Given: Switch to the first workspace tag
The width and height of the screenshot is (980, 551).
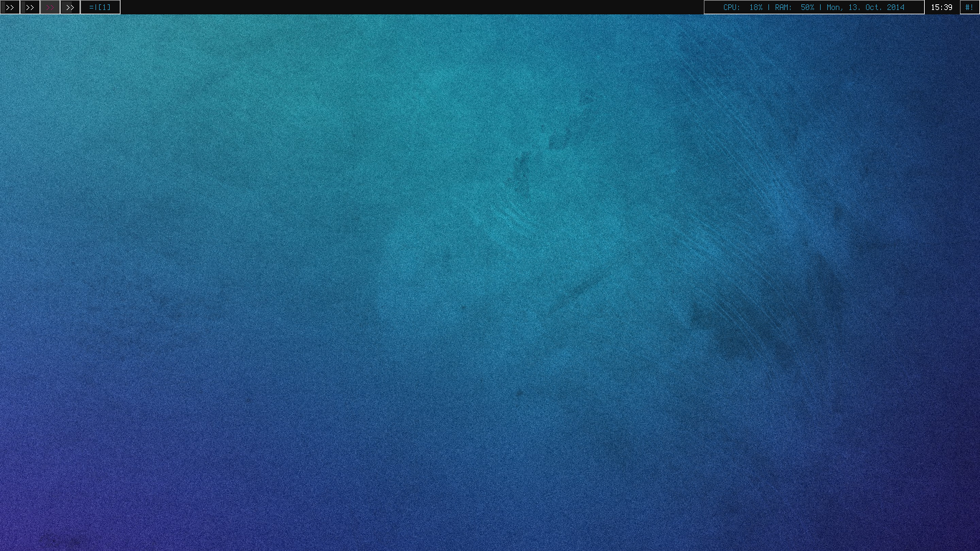Looking at the screenshot, I should point(10,7).
